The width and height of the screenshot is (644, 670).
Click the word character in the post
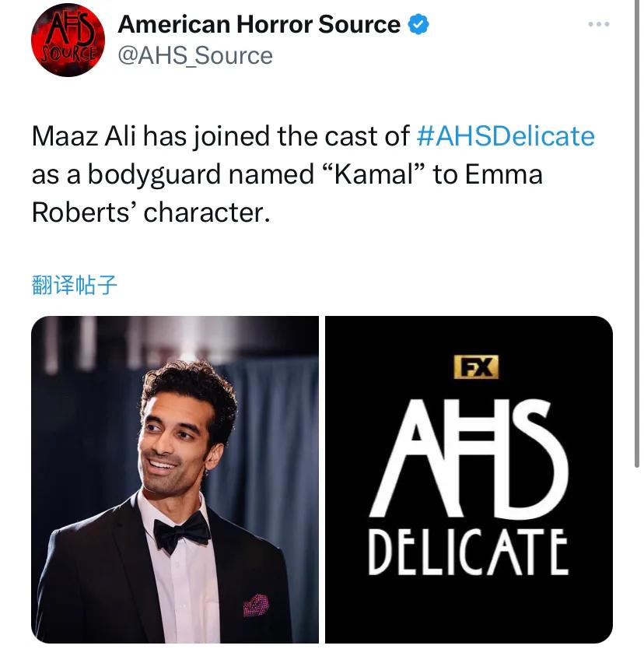[206, 211]
